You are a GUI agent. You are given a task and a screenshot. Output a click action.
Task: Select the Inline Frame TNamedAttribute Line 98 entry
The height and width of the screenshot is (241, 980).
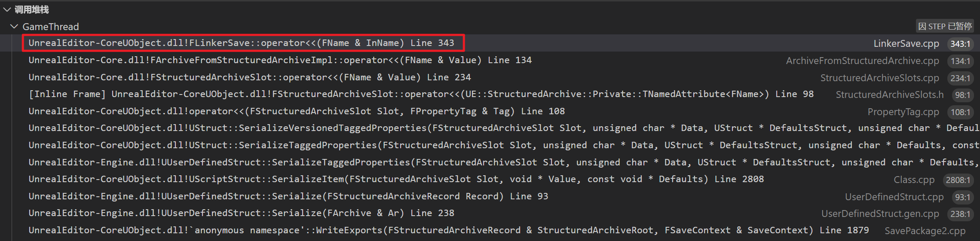pyautogui.click(x=420, y=94)
